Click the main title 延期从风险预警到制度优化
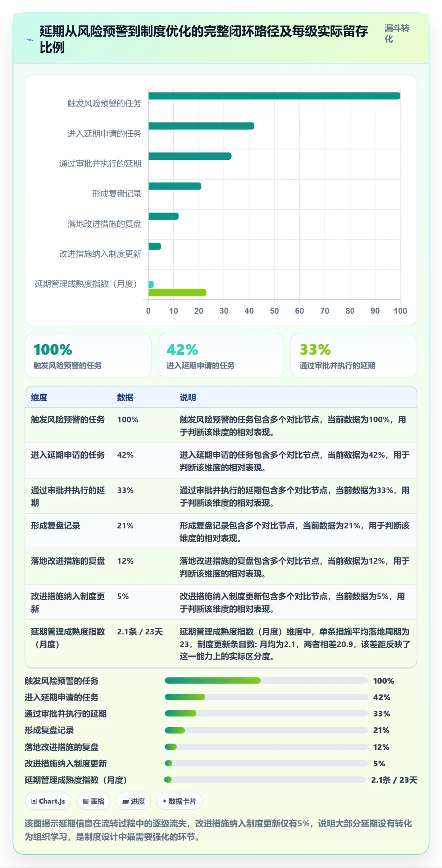 tap(204, 39)
